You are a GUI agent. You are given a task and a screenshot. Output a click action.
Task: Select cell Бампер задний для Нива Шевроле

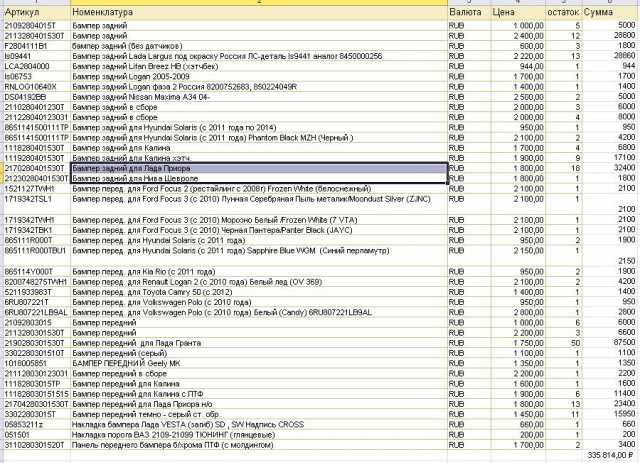[259, 178]
